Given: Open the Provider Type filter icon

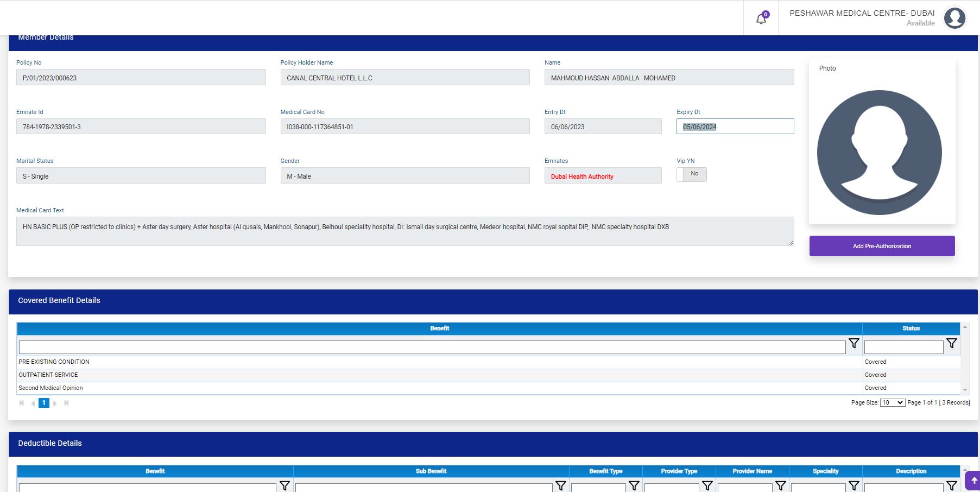Looking at the screenshot, I should tap(707, 485).
